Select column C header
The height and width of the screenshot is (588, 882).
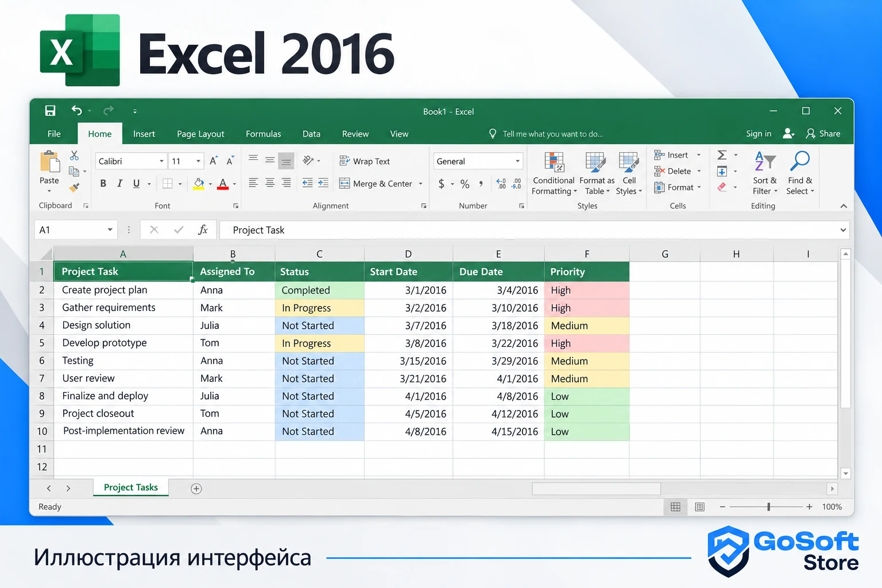[x=319, y=254]
